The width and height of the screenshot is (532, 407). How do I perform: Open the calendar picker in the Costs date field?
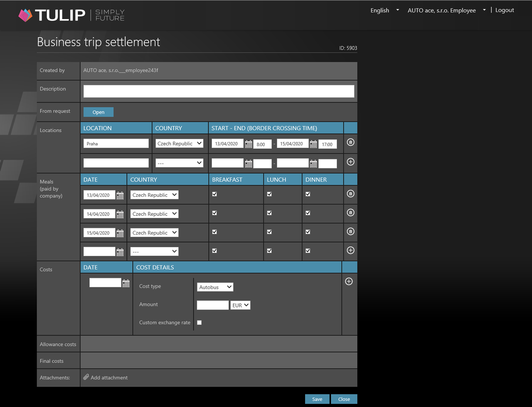click(x=126, y=282)
